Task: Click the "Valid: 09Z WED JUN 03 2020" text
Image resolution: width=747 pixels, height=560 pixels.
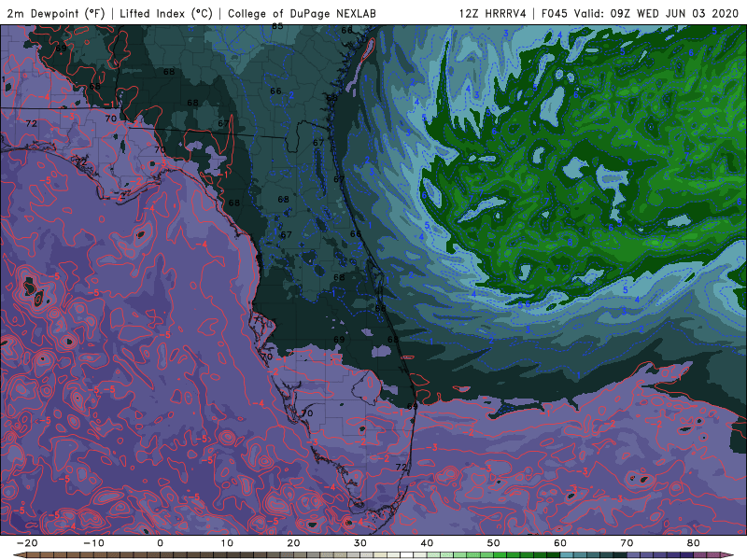Action: point(656,13)
